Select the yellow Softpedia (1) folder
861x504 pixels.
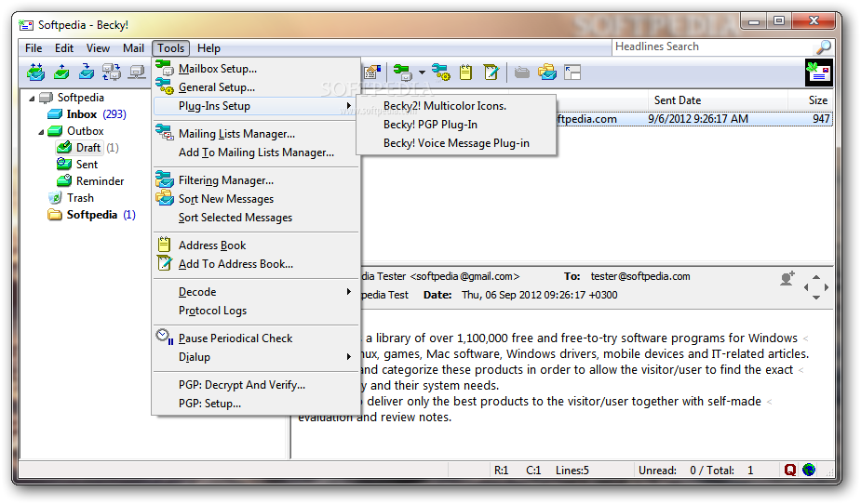point(92,215)
